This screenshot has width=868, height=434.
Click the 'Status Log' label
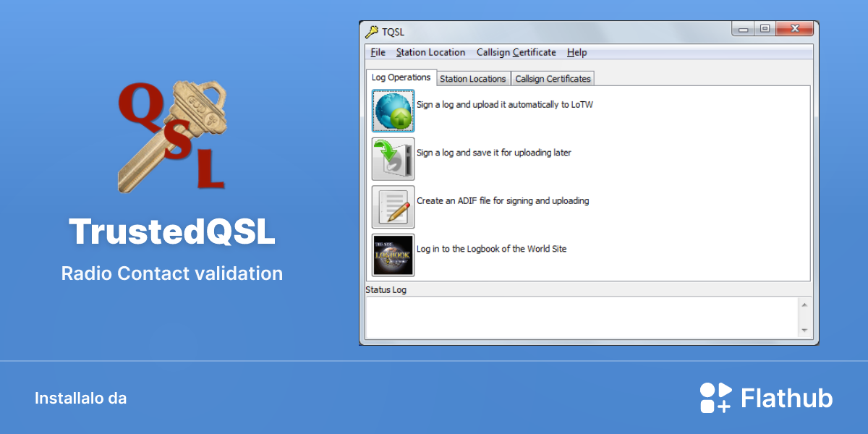tap(386, 290)
